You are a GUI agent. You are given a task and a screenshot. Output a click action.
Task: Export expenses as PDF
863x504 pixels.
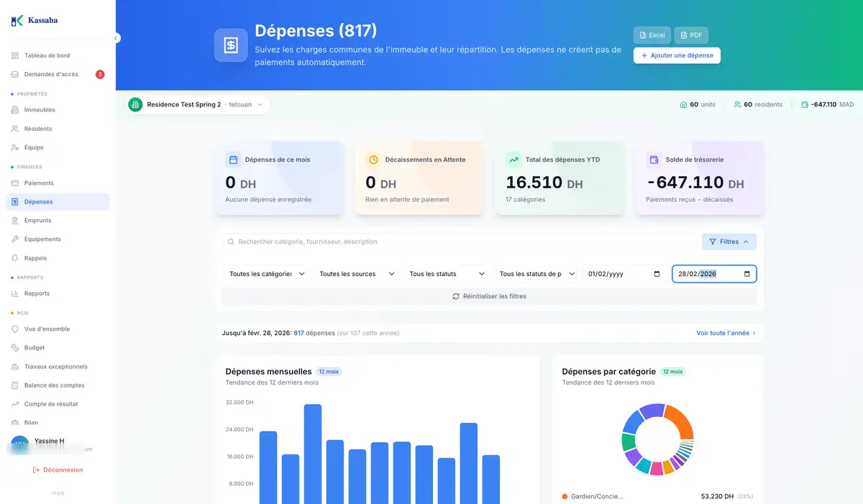691,35
